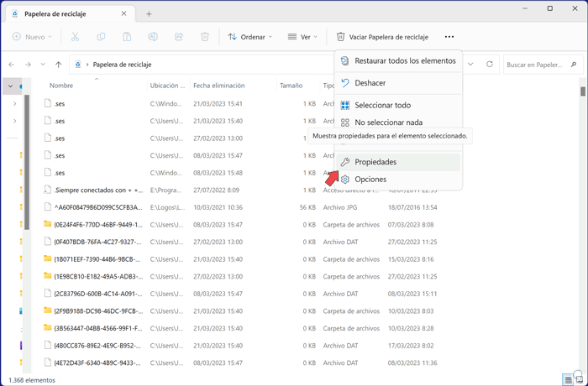588x386 pixels.
Task: Click the Deshacer undo arrow icon
Action: 345,83
